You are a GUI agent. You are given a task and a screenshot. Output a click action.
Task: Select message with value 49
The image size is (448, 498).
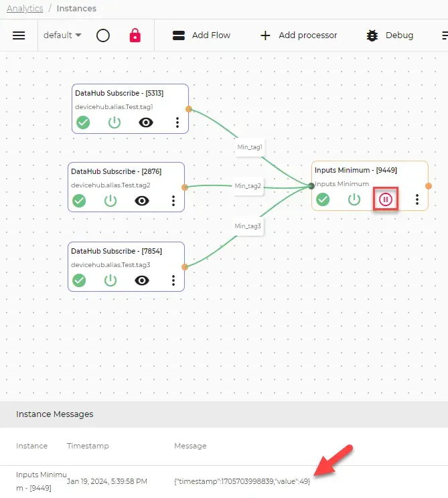click(242, 481)
